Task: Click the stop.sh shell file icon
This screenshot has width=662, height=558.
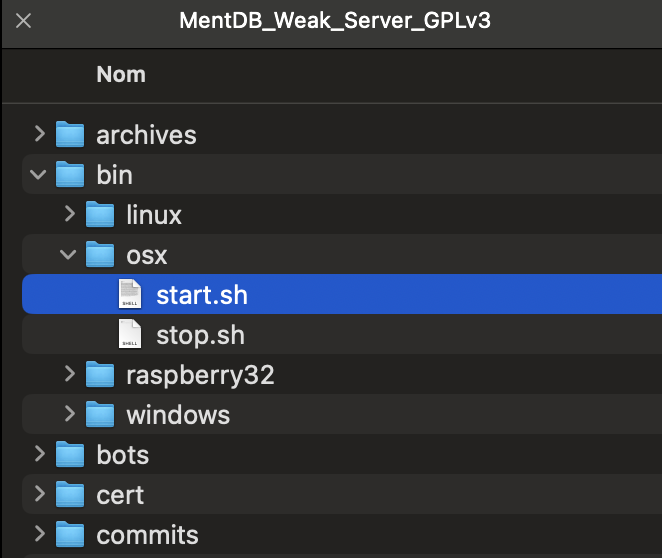Action: tap(130, 334)
